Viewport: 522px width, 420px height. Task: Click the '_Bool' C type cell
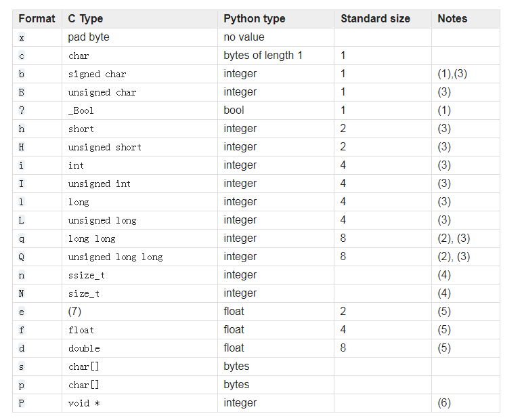[x=81, y=110]
